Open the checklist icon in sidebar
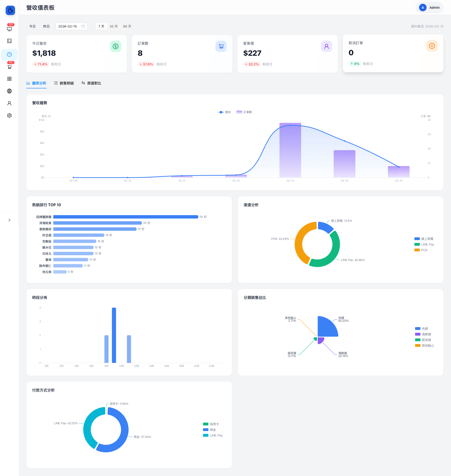 coord(9,41)
